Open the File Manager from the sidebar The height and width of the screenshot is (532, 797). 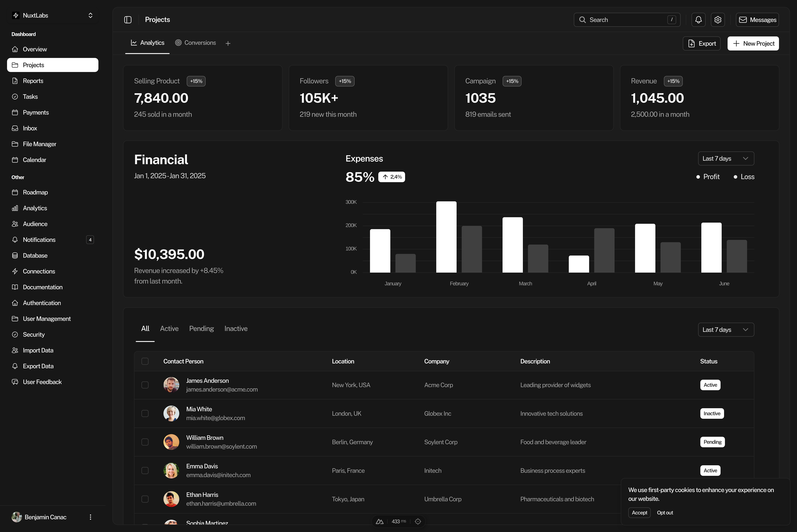coord(39,144)
